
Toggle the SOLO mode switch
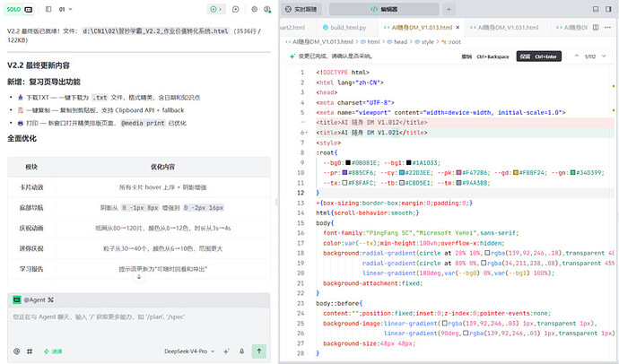[x=19, y=9]
